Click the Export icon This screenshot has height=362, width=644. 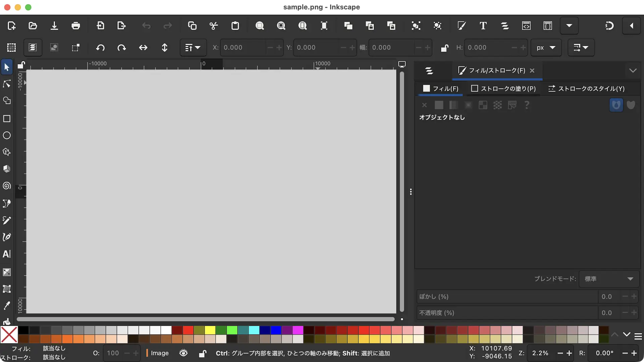pyautogui.click(x=121, y=26)
